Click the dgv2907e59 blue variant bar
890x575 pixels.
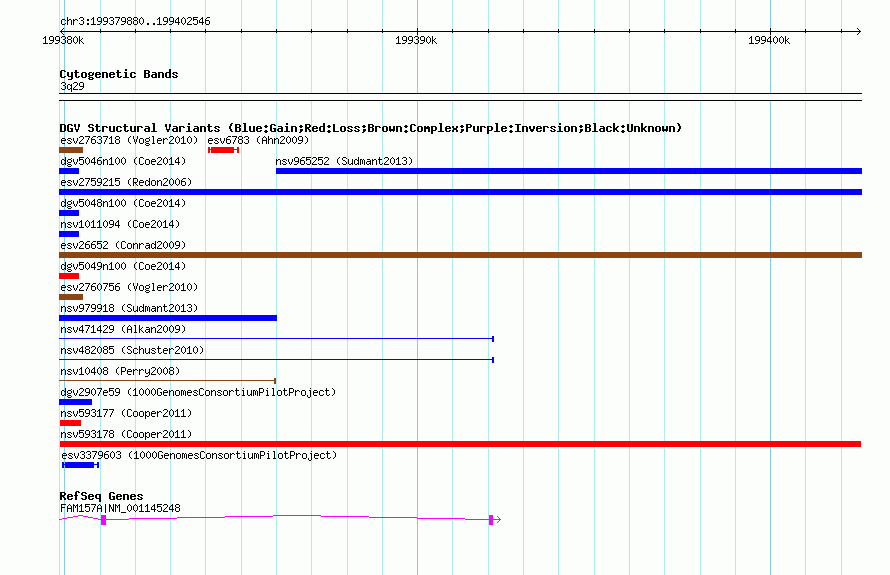(x=75, y=402)
